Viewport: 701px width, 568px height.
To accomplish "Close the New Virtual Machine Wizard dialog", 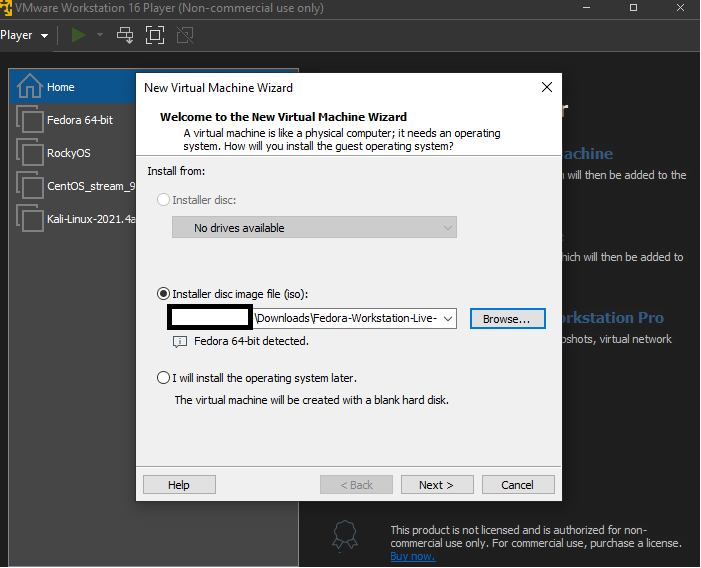I will point(546,87).
